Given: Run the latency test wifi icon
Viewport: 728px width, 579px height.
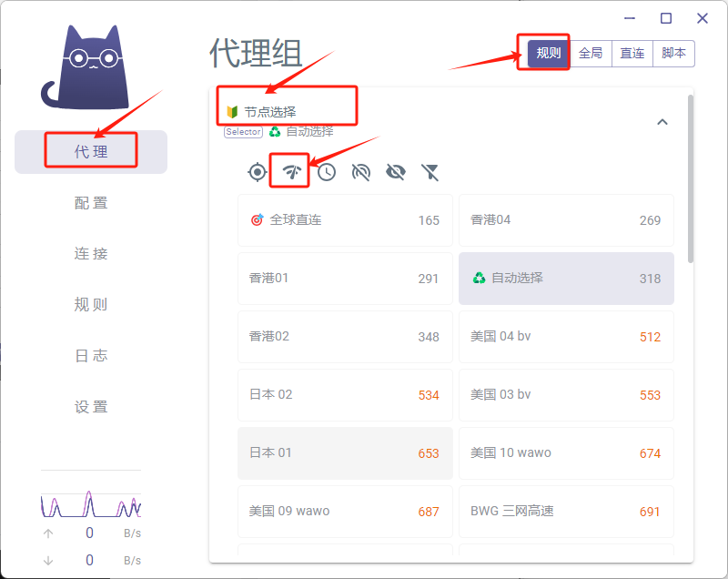Looking at the screenshot, I should (291, 172).
